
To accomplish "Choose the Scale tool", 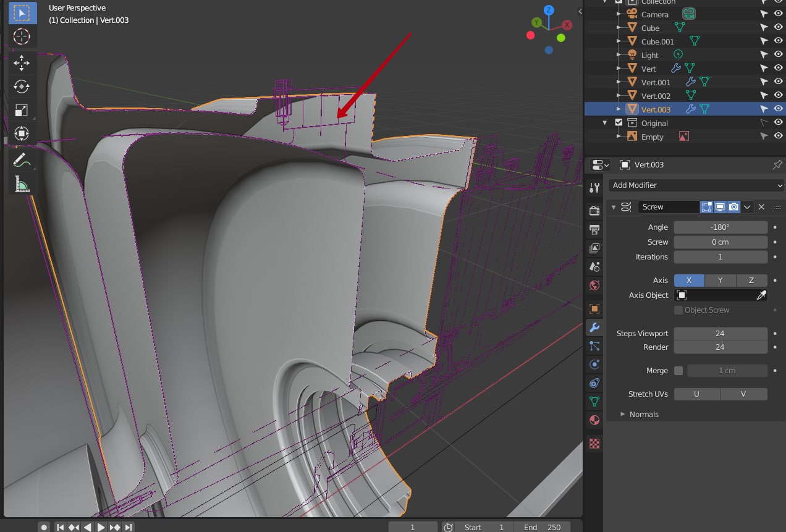I will pos(21,111).
